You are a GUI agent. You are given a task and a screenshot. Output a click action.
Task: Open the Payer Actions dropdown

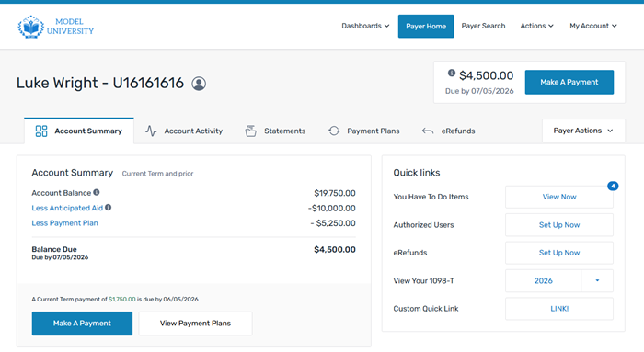tap(583, 131)
